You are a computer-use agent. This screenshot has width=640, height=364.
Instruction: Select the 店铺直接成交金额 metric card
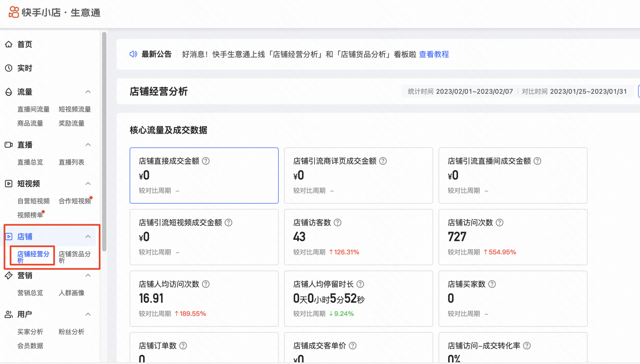[204, 176]
